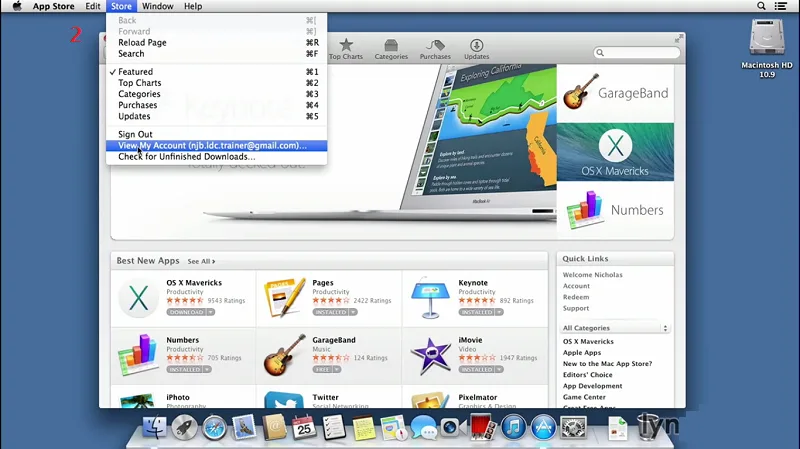This screenshot has width=800, height=449.
Task: Open the Help menu in menu bar
Action: (x=193, y=6)
